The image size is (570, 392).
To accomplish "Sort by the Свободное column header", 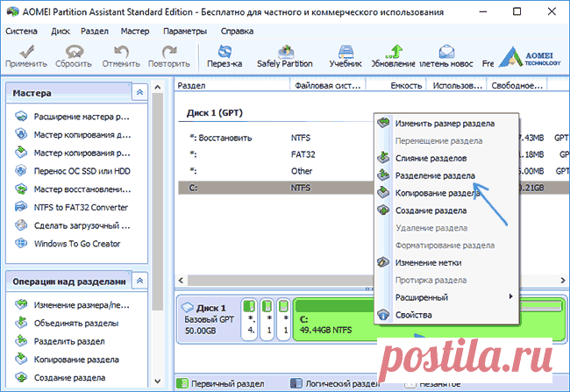I will coord(517,86).
